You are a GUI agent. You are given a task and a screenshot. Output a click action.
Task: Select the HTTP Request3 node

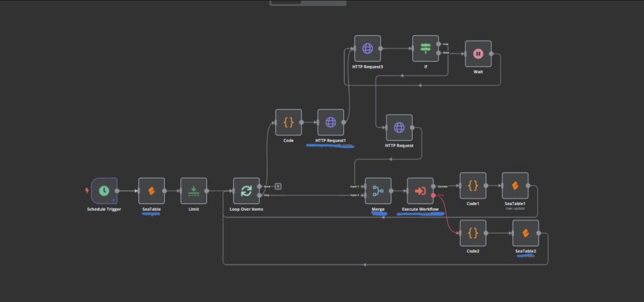click(x=368, y=48)
